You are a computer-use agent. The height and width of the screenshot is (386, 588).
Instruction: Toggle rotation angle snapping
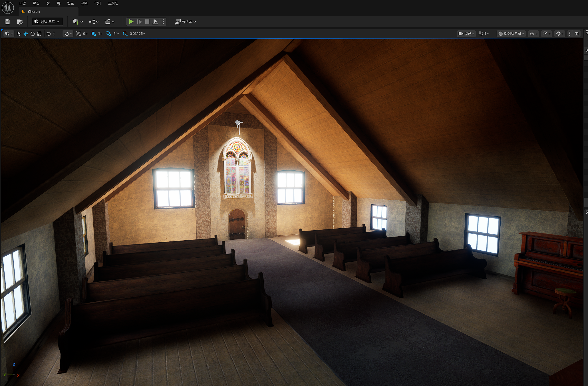pos(108,34)
